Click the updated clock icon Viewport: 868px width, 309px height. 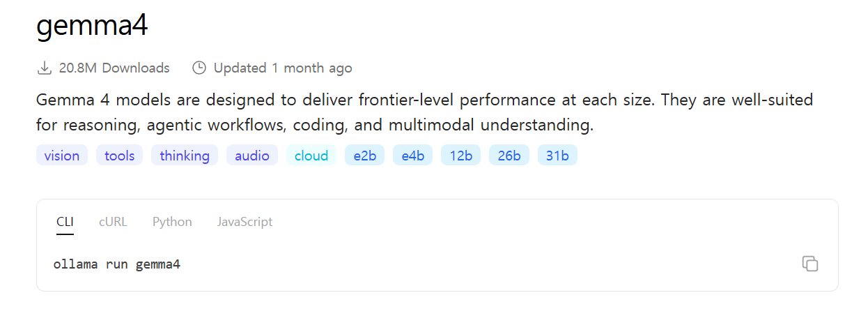coord(199,68)
